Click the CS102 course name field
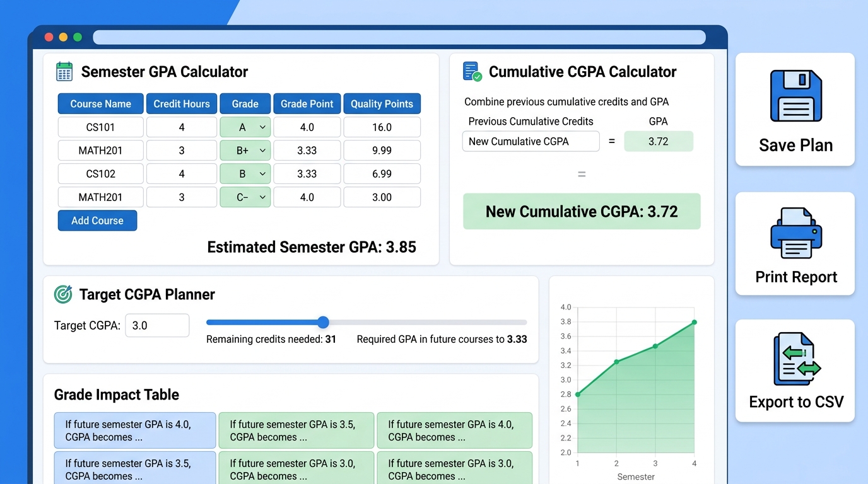The width and height of the screenshot is (868, 484). tap(101, 174)
